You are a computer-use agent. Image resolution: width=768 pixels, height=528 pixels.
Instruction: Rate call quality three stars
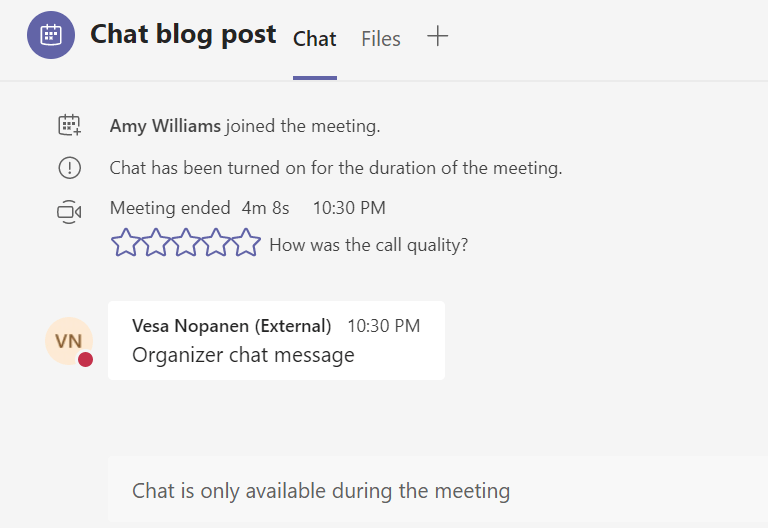pyautogui.click(x=186, y=243)
